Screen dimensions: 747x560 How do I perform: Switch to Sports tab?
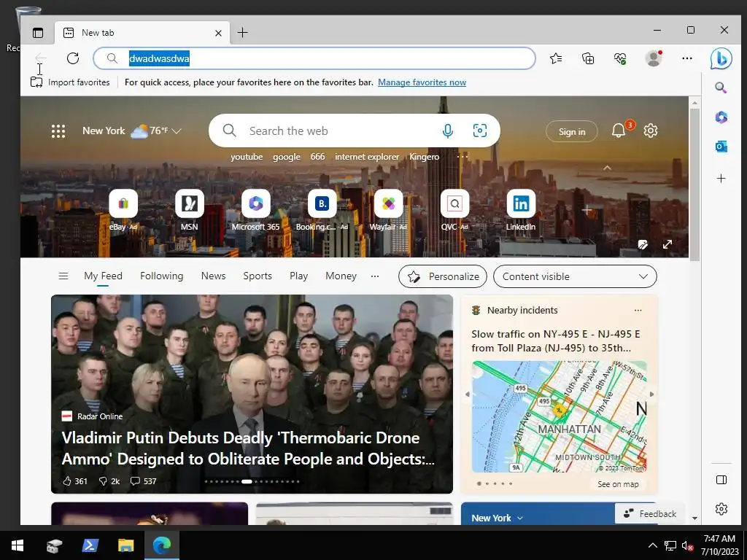tap(258, 276)
